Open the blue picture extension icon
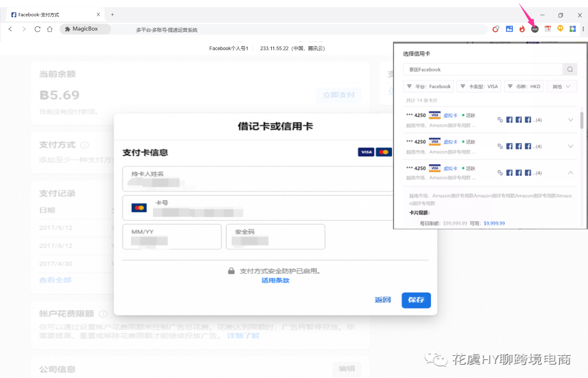588x378 pixels. click(509, 29)
